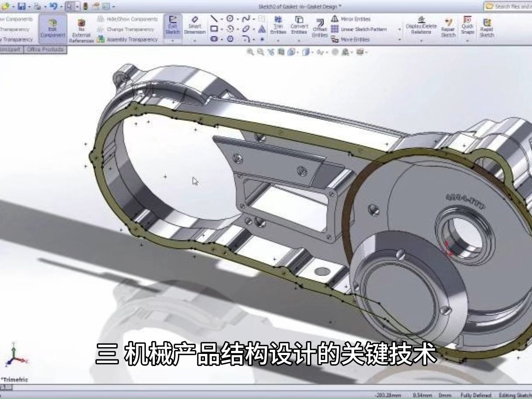This screenshot has width=532, height=399.
Task: Select the Text sketch tool triangle icon
Action: (262, 29)
